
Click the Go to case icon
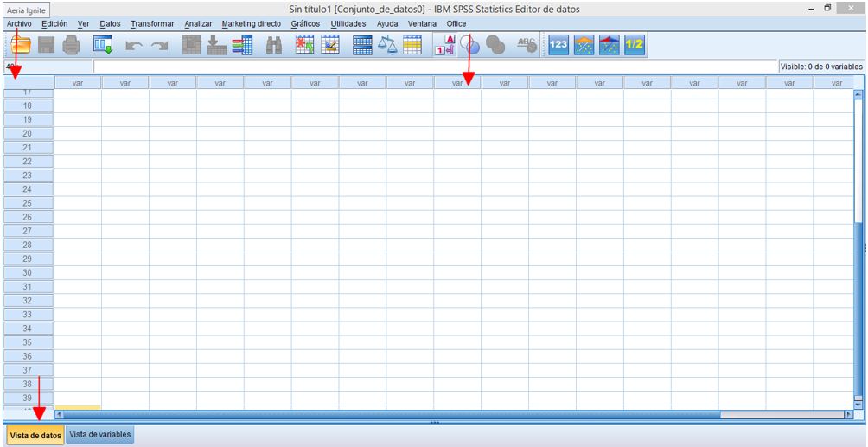pyautogui.click(x=192, y=46)
